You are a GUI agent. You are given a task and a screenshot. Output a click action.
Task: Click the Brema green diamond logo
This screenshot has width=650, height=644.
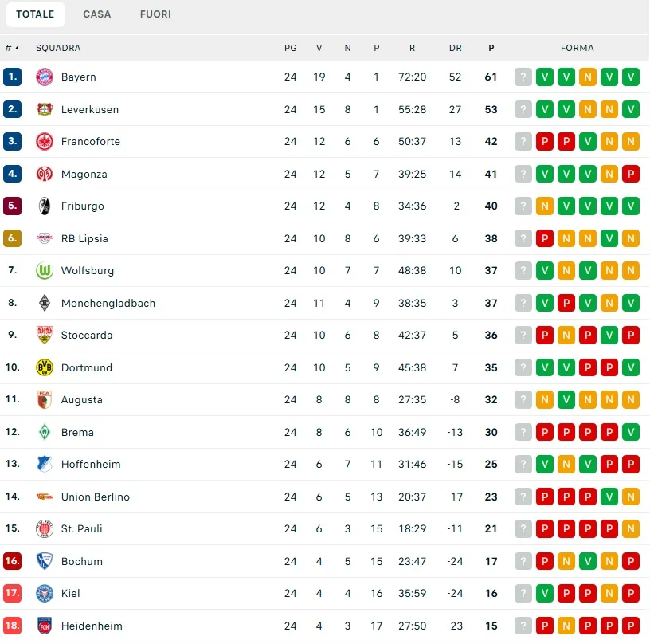tap(44, 432)
